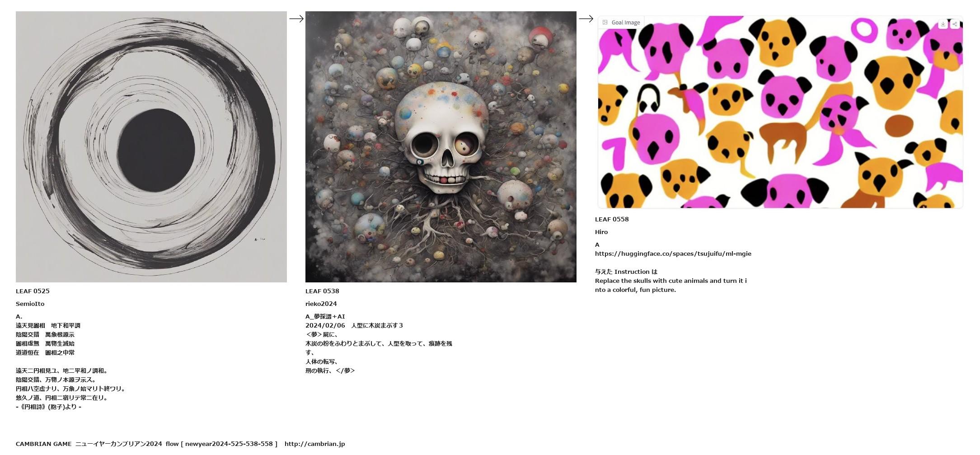
Task: Open the colorful dog faces image
Action: pos(780,112)
